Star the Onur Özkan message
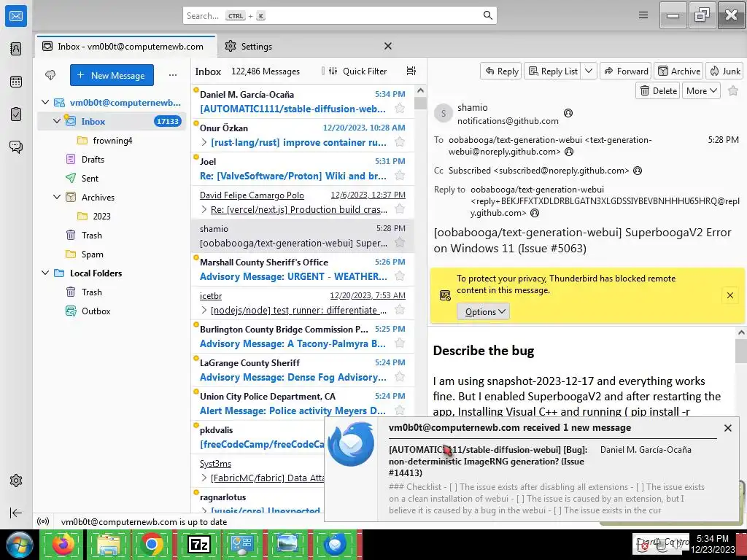Image resolution: width=747 pixels, height=560 pixels. tap(400, 142)
